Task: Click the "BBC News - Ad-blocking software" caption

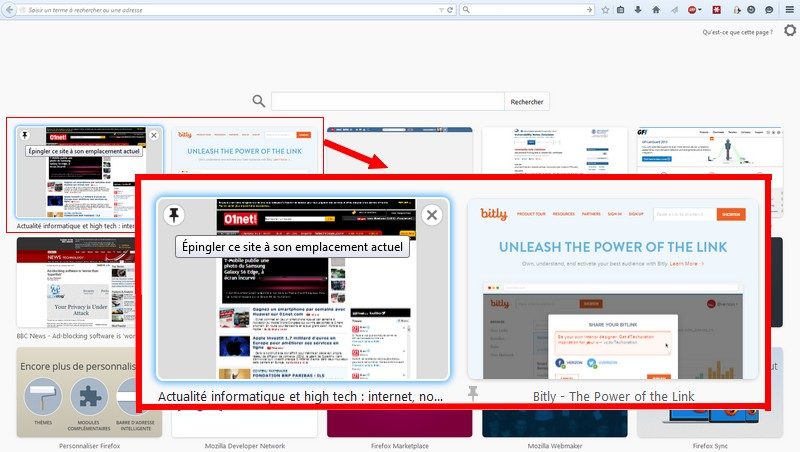Action: click(x=76, y=336)
